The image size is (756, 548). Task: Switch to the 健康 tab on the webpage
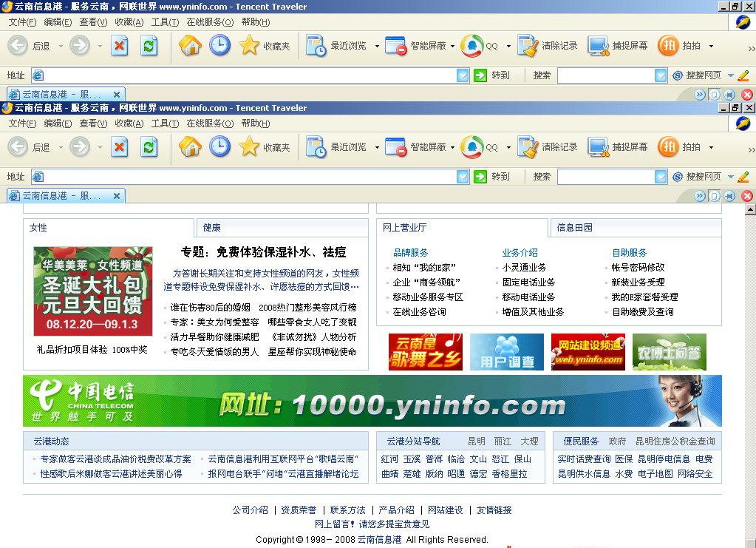[212, 228]
